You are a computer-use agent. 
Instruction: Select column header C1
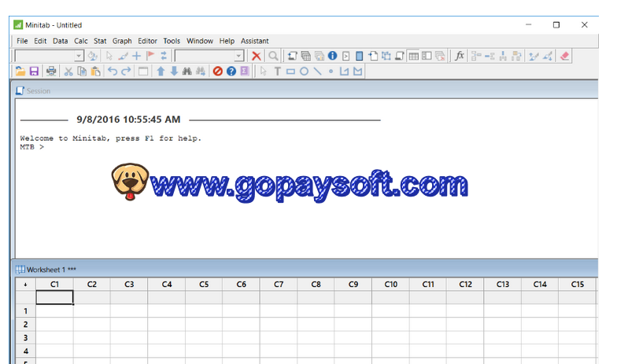pyautogui.click(x=55, y=285)
